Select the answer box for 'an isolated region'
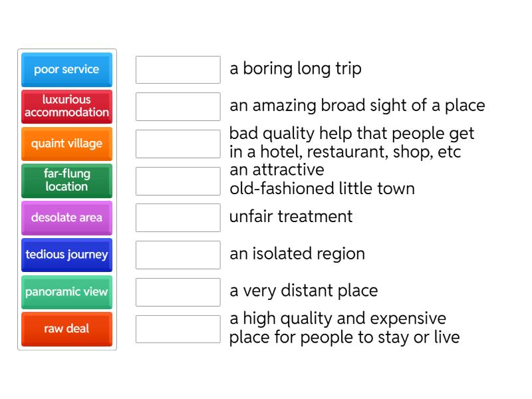Screen dimensions: 532x399 coord(178,255)
